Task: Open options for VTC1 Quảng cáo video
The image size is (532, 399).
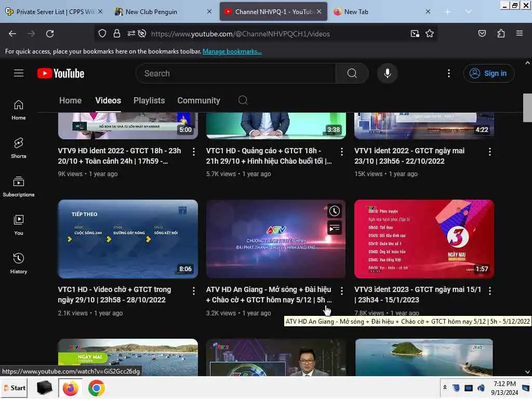Action: coord(341,152)
